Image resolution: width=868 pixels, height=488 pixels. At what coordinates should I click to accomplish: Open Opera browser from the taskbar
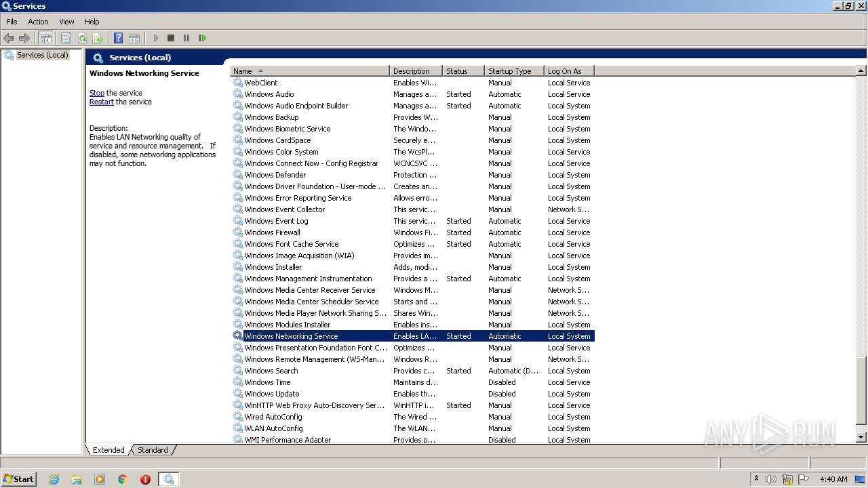145,479
